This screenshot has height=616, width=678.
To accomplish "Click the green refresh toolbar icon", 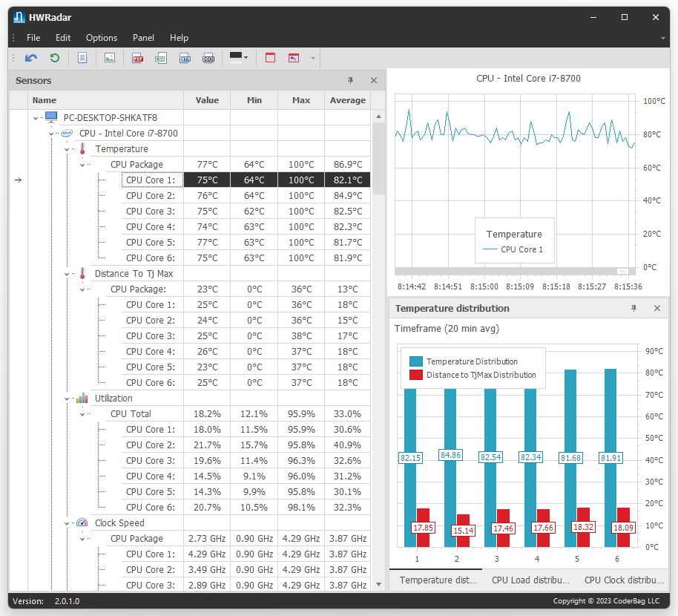I will (54, 58).
